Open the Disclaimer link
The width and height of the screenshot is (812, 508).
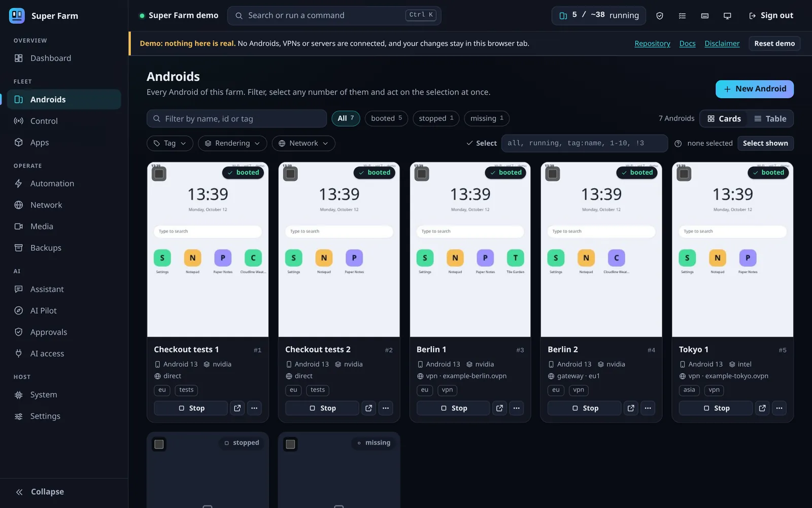[x=722, y=44]
